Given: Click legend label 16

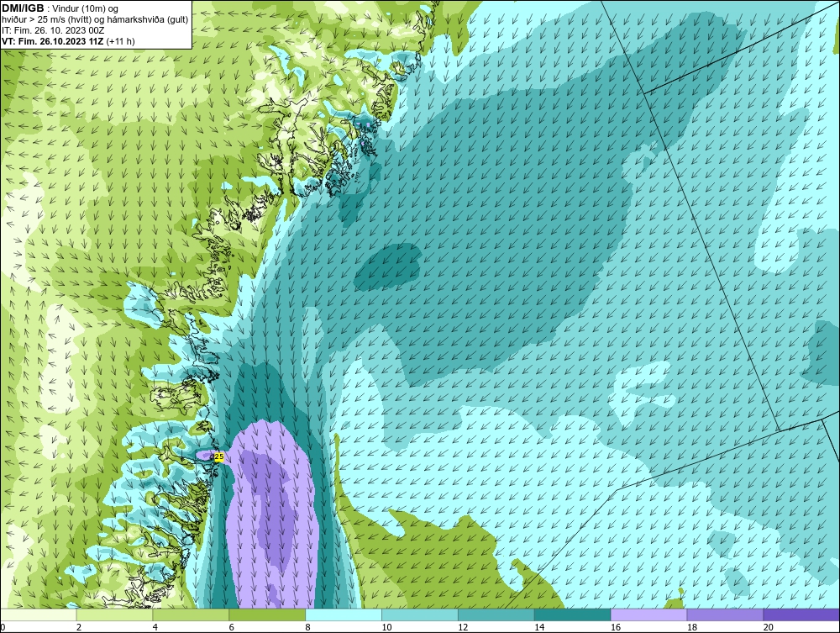Looking at the screenshot, I should tap(616, 627).
